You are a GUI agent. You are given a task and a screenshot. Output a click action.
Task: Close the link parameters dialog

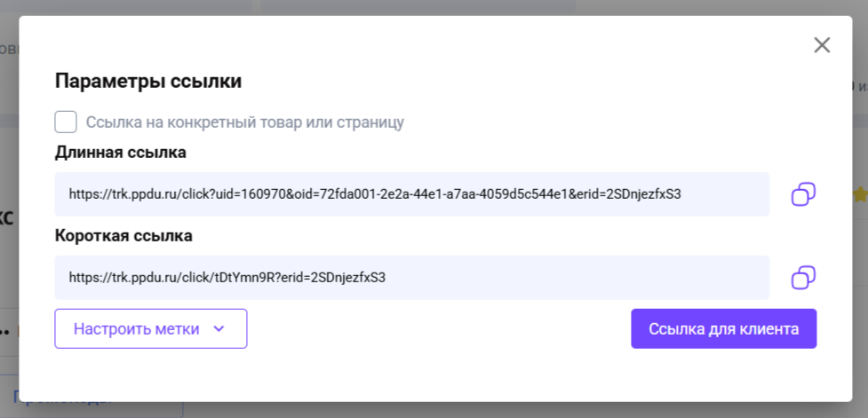point(822,45)
